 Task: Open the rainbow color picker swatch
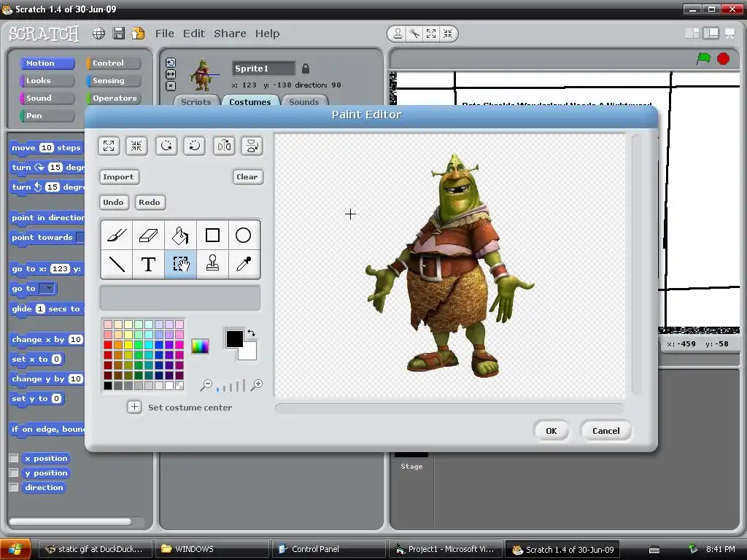[200, 346]
